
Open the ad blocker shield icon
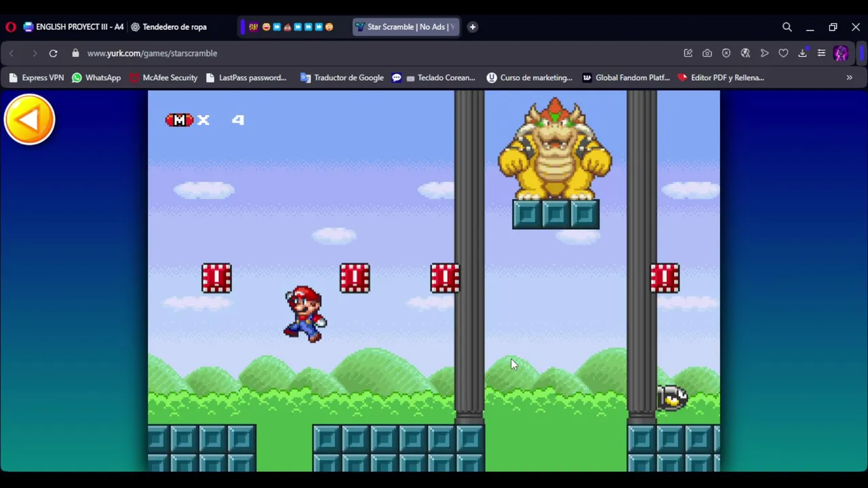[726, 53]
